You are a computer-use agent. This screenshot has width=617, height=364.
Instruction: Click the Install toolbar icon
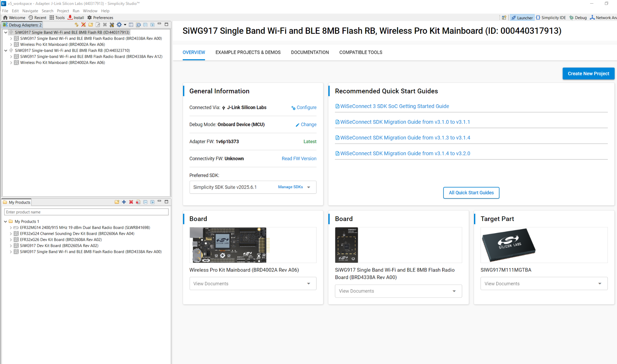(76, 18)
